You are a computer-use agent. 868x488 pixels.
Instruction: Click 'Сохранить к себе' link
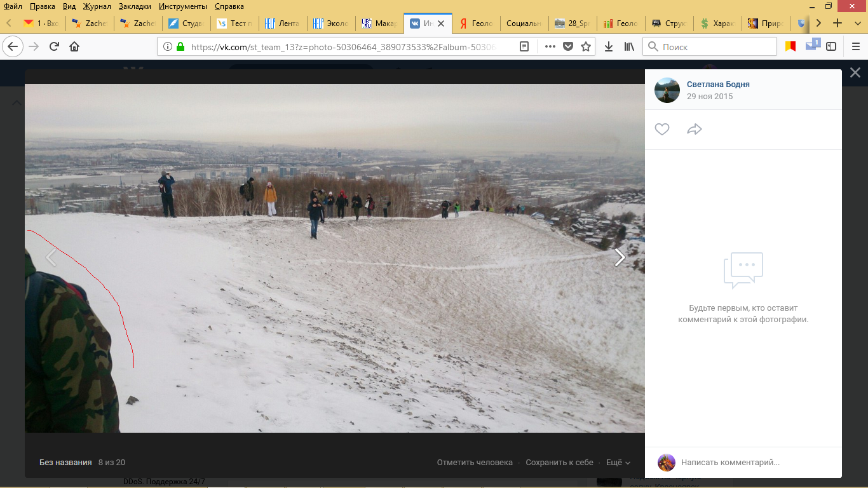coord(559,463)
